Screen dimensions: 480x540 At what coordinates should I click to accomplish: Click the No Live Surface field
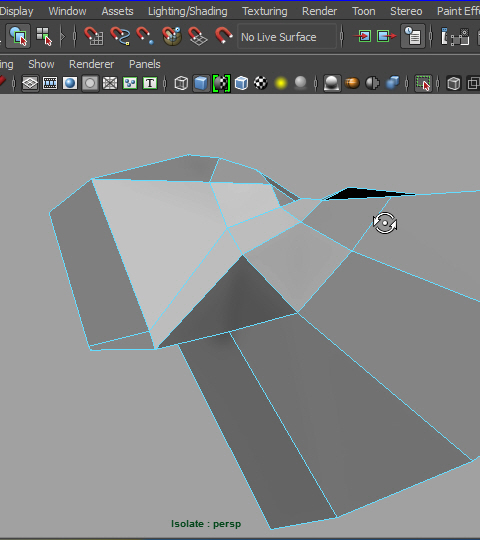click(287, 37)
